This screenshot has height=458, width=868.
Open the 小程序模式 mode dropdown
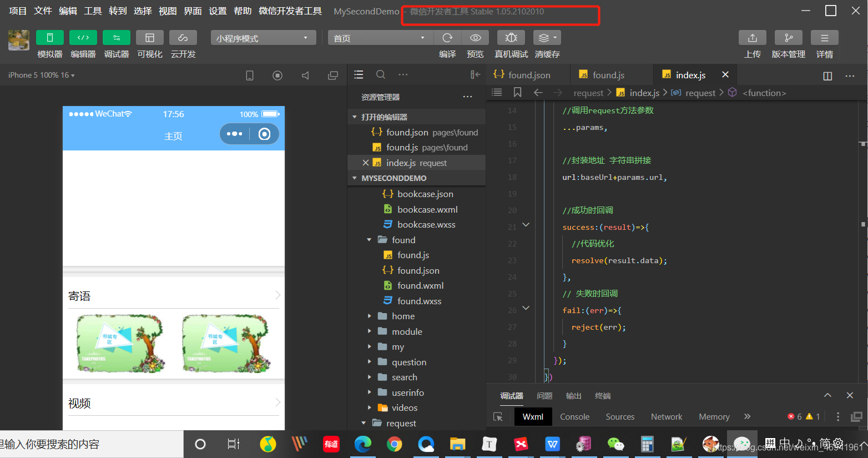(x=263, y=38)
